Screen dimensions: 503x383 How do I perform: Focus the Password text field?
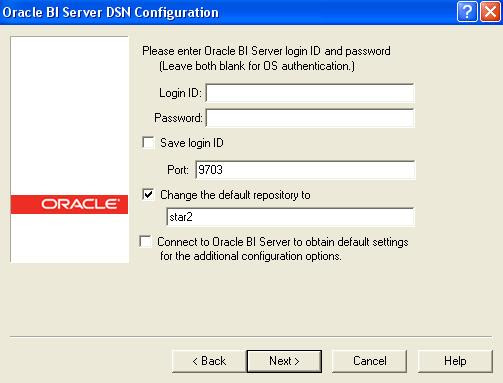point(310,118)
